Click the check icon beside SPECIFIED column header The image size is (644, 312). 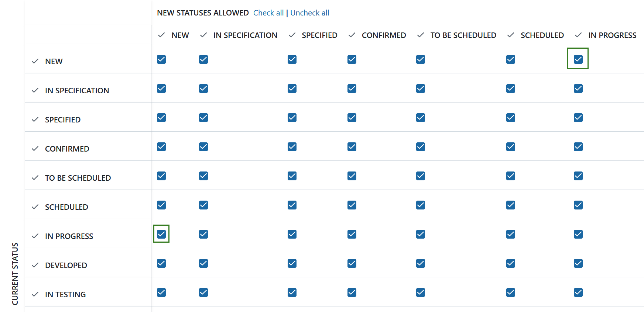point(292,35)
